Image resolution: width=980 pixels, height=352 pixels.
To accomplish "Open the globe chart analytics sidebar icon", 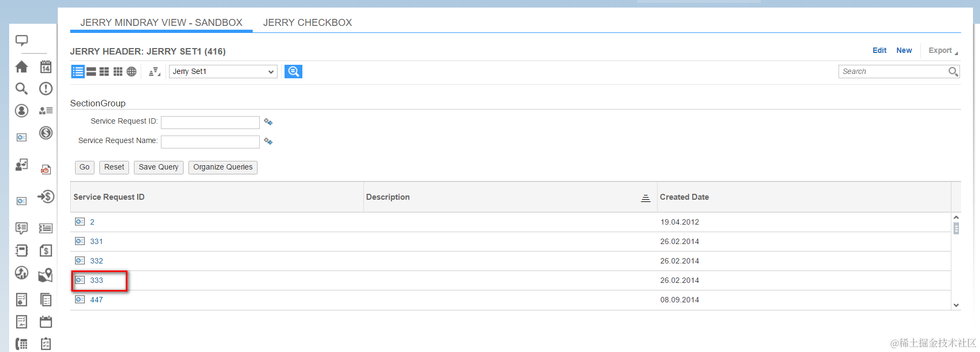I will click(22, 273).
